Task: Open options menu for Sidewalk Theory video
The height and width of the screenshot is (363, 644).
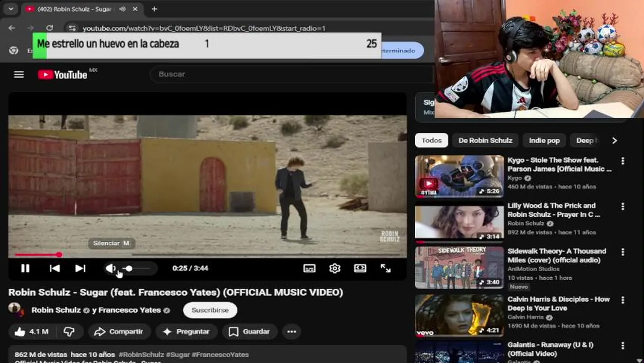Action: (x=623, y=252)
